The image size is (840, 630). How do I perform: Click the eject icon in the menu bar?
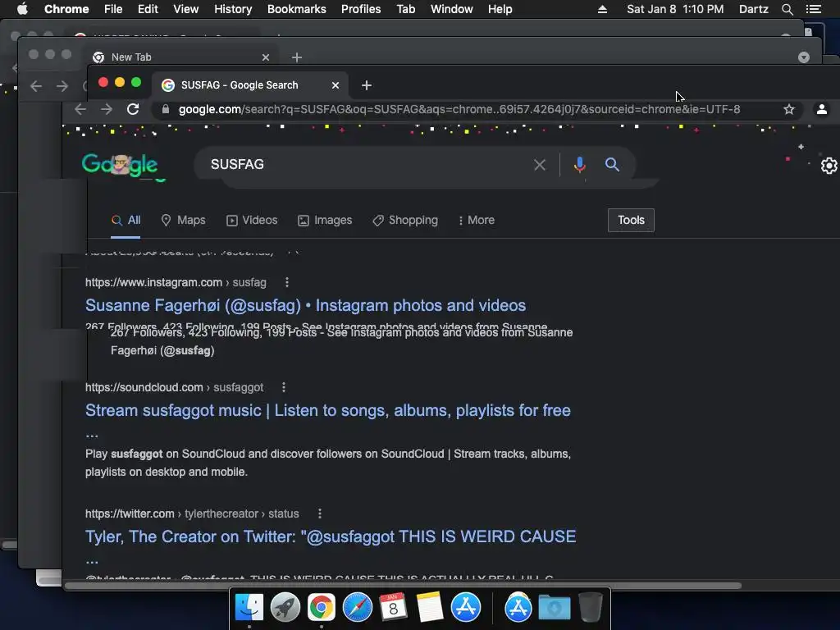602,9
